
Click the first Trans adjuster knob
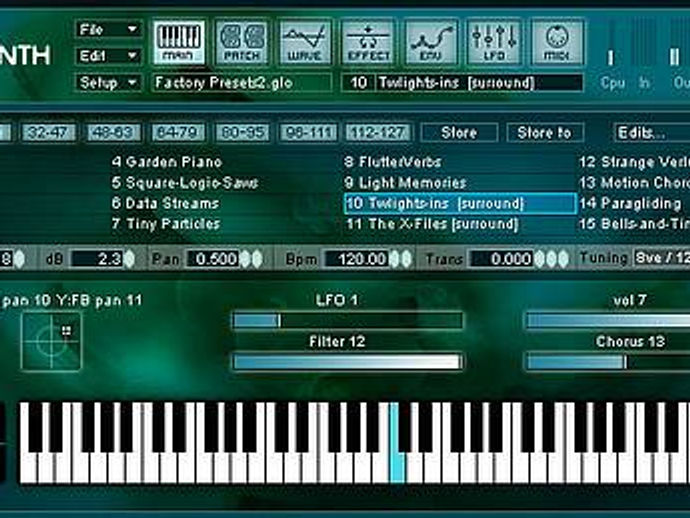(x=540, y=259)
